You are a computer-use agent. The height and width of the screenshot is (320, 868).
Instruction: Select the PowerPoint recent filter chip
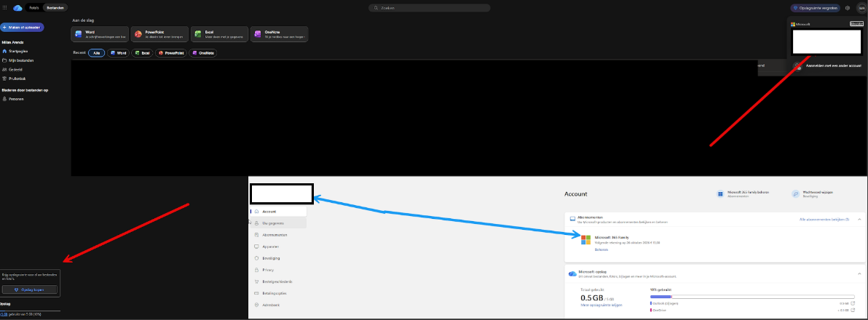(x=171, y=53)
